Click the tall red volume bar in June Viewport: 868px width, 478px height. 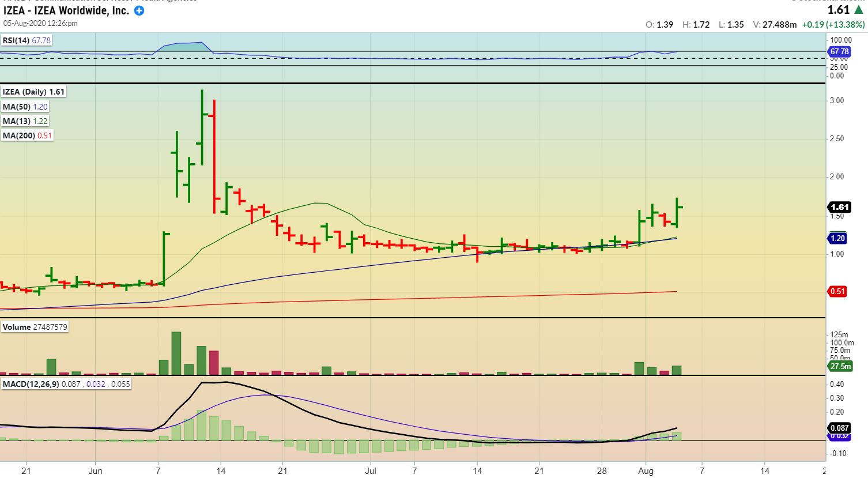(214, 363)
